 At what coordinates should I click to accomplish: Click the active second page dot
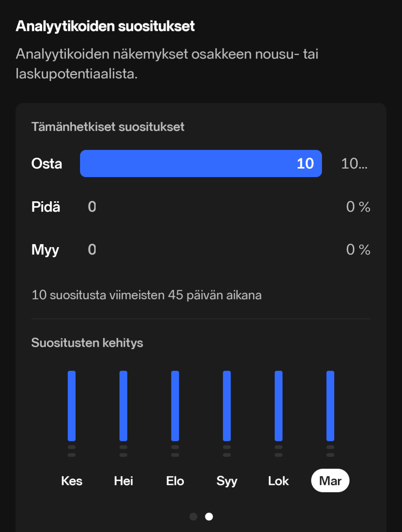tap(209, 516)
